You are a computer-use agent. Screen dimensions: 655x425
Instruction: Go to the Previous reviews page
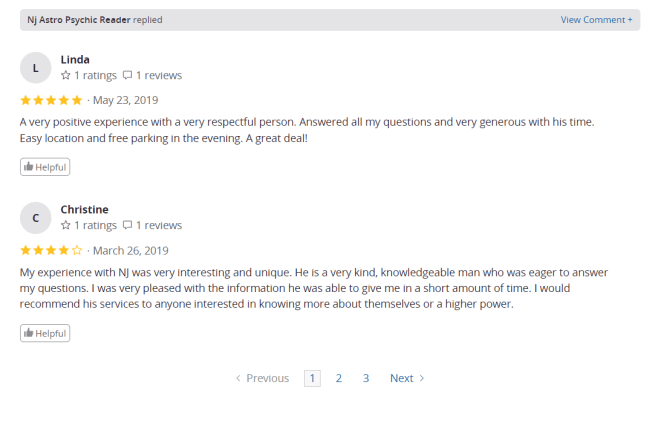pyautogui.click(x=262, y=378)
